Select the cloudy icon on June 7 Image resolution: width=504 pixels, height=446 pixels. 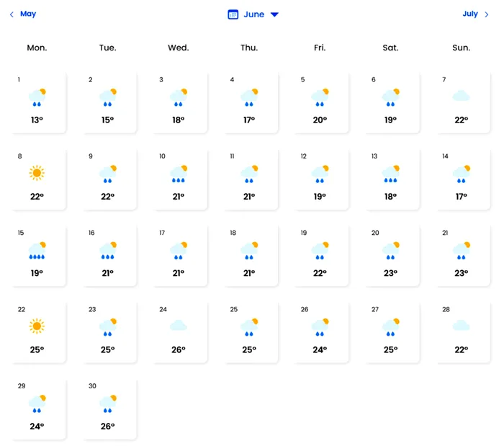[x=462, y=96]
